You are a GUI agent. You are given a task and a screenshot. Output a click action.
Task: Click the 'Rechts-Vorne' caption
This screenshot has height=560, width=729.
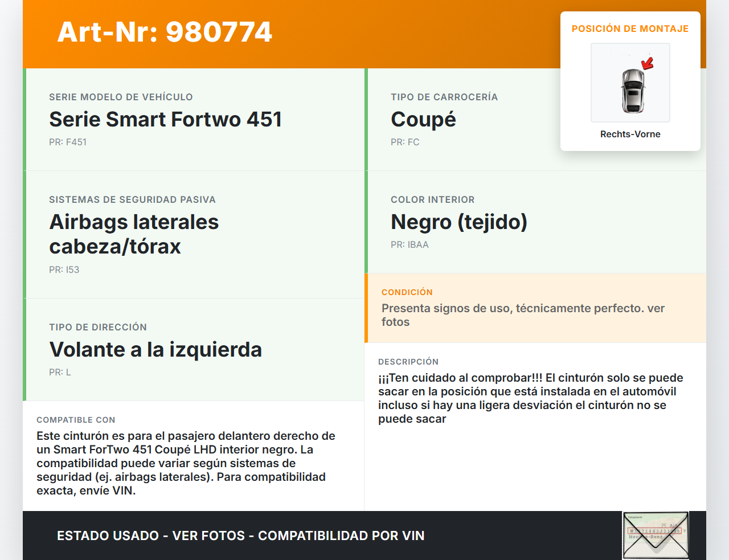coord(630,134)
